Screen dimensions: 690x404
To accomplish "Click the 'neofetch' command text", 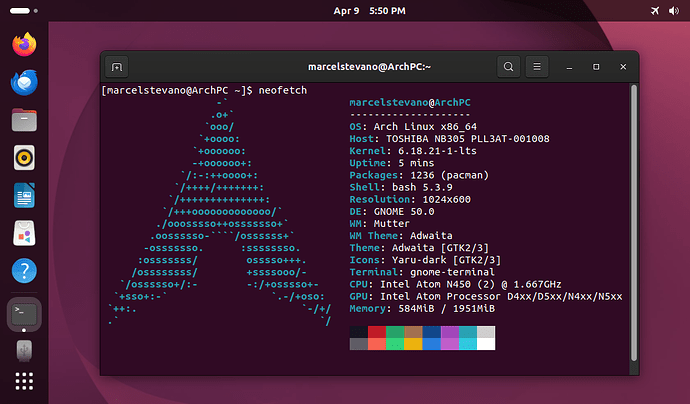I will click(283, 90).
